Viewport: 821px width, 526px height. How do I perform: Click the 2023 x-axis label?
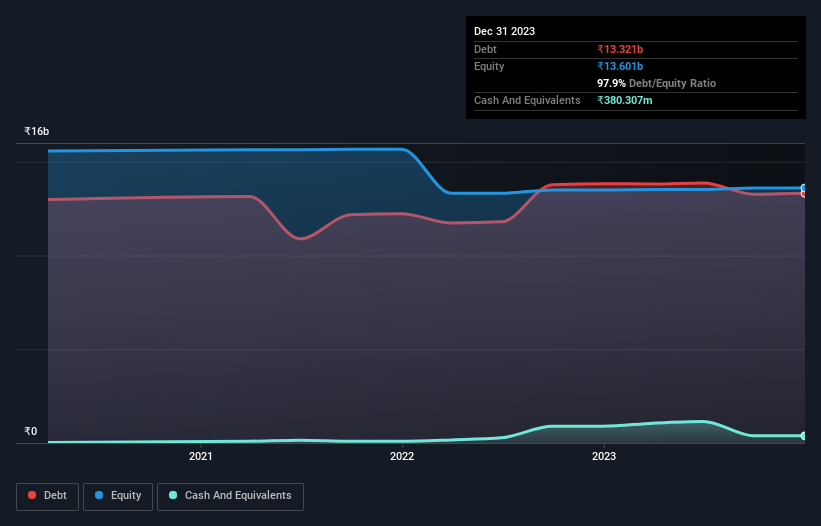604,456
